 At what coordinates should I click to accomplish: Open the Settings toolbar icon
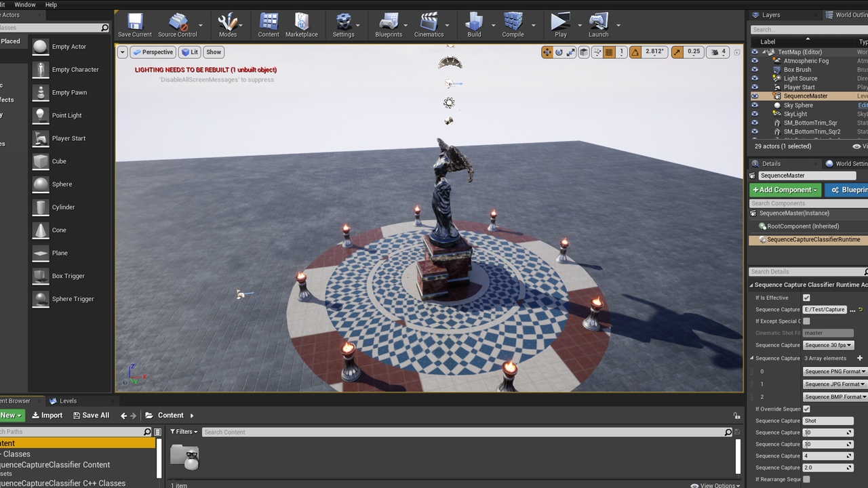343,25
